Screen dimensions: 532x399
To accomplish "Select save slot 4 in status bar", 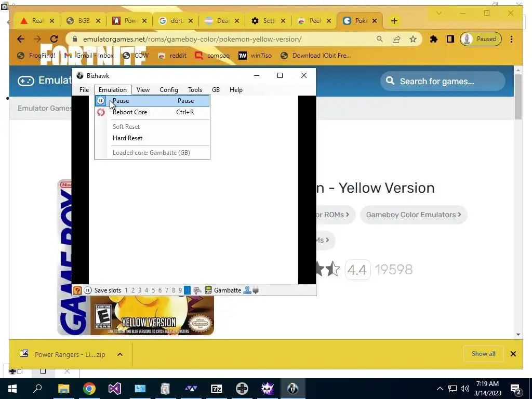I will pyautogui.click(x=147, y=290).
